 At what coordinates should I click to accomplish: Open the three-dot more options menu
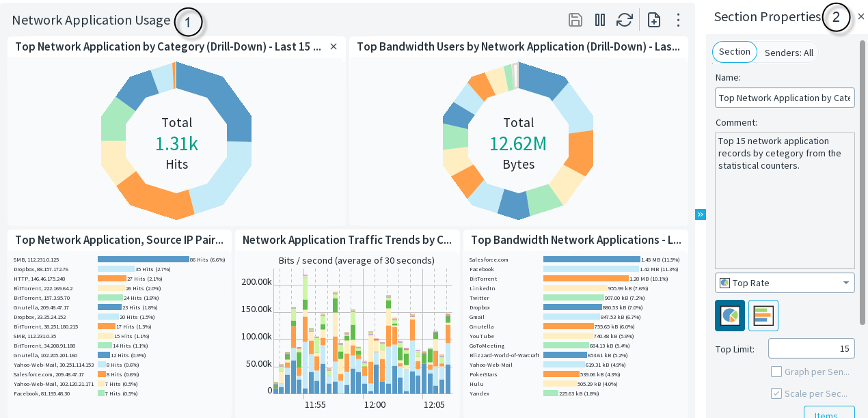click(x=678, y=20)
